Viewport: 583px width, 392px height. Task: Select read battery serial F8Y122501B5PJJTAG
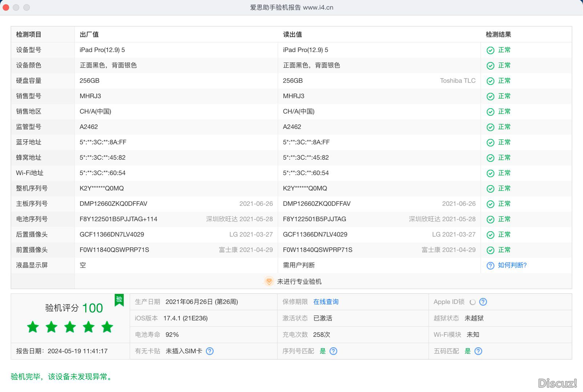[x=315, y=219]
